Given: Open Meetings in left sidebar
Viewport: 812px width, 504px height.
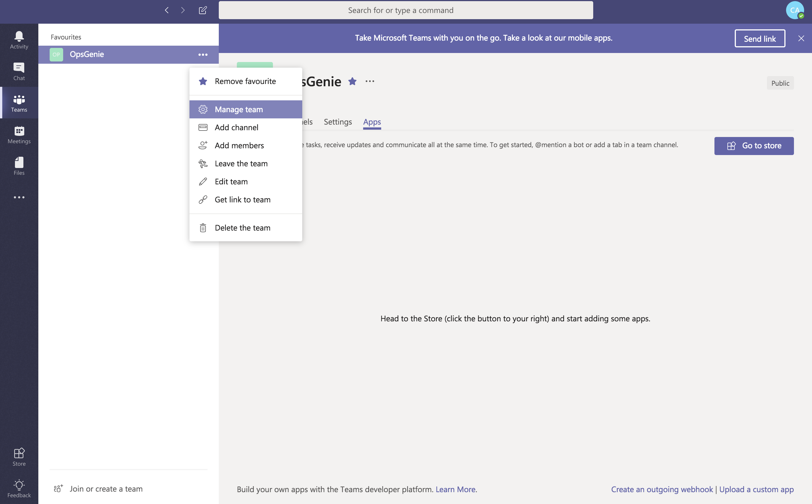Looking at the screenshot, I should tap(19, 134).
